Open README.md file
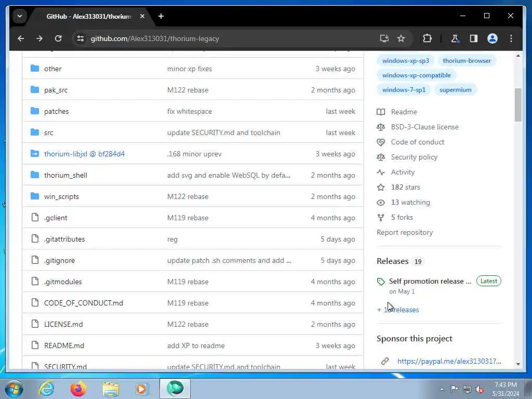The width and height of the screenshot is (532, 399). pyautogui.click(x=64, y=345)
